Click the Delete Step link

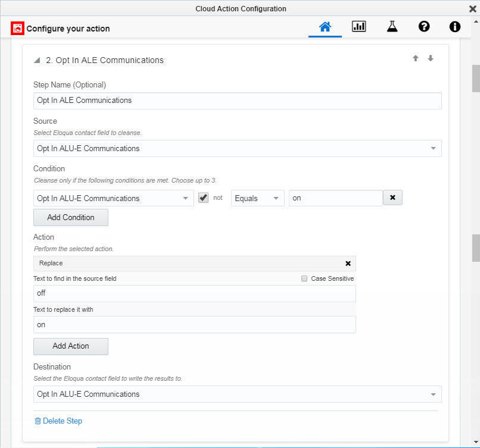58,421
